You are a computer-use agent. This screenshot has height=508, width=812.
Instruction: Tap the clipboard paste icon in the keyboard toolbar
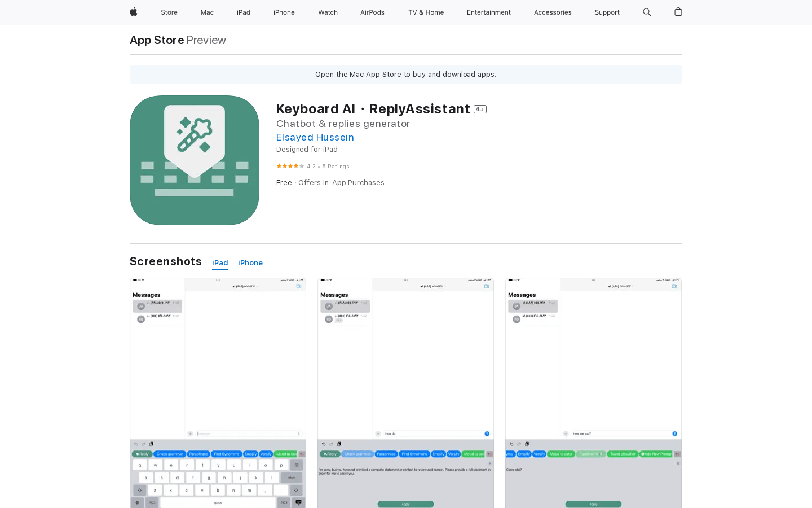151,444
